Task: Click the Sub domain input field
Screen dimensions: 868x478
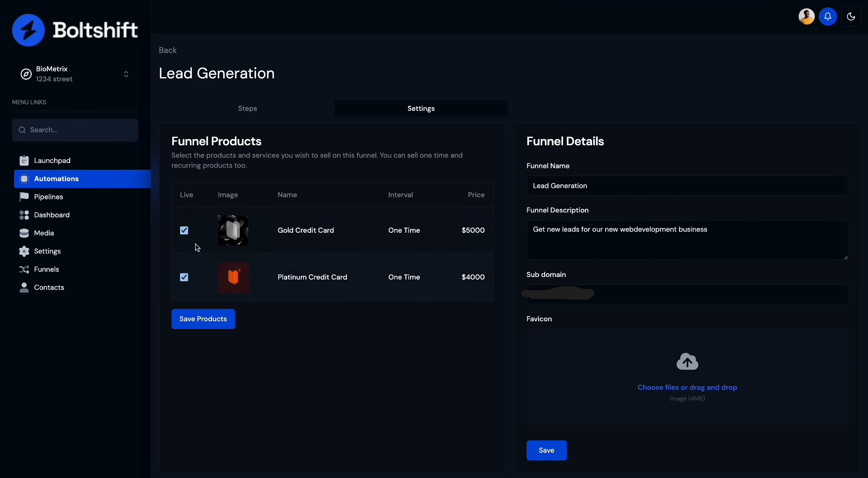Action: pyautogui.click(x=687, y=294)
